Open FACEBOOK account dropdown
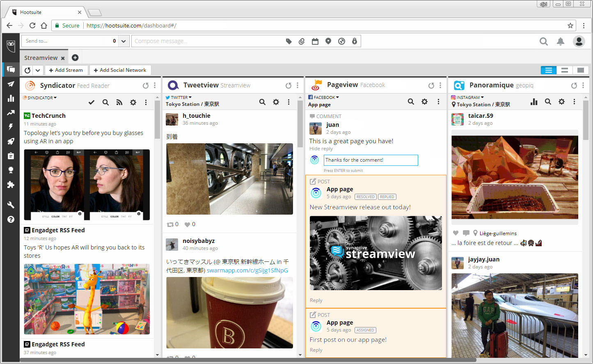This screenshot has height=364, width=593. (x=323, y=97)
